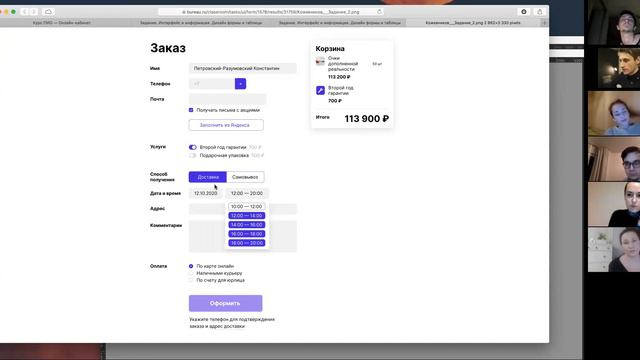Choose the Доставка delivery method

(208, 177)
